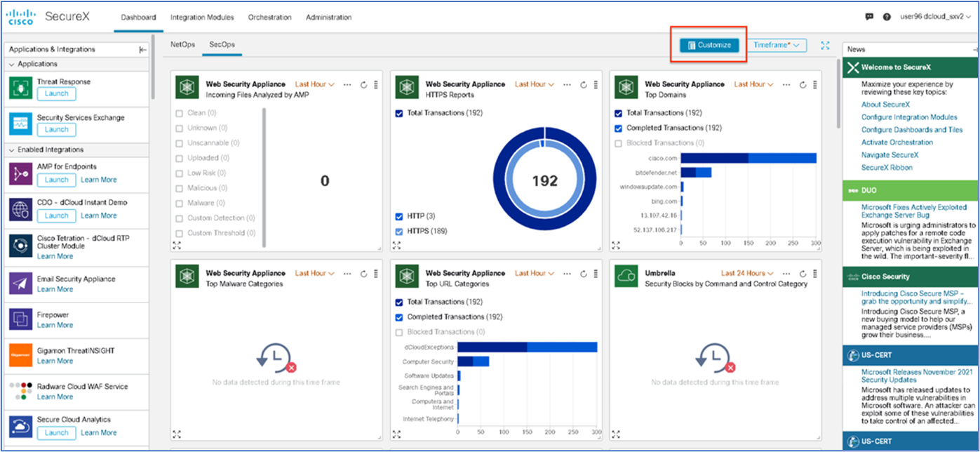Open the Timeframe dropdown
The height and width of the screenshot is (452, 980).
tap(777, 45)
